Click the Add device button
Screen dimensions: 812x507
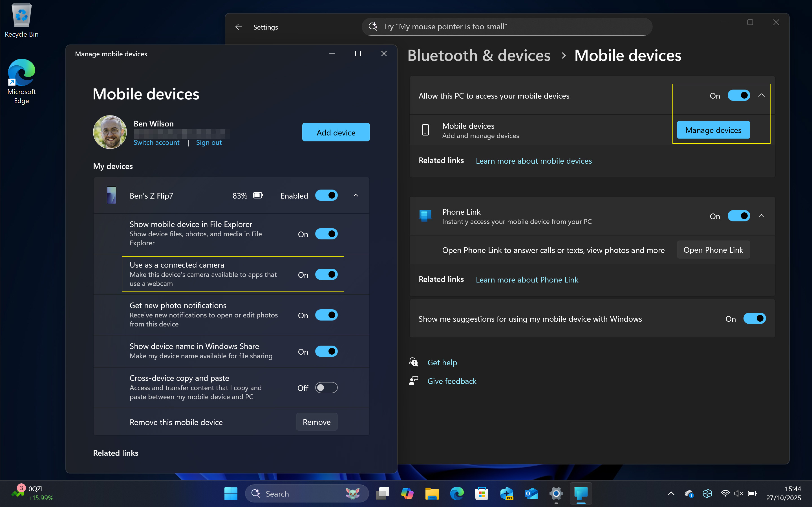336,132
